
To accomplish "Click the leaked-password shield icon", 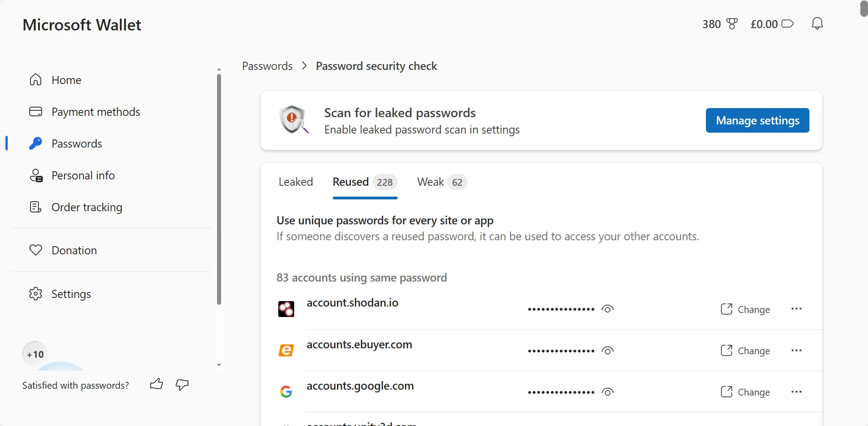I will [x=293, y=120].
